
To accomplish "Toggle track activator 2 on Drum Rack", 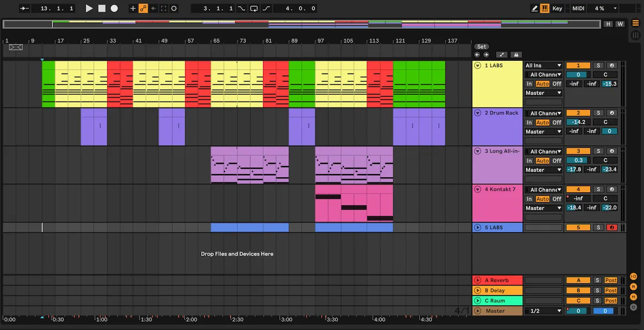I will 578,113.
